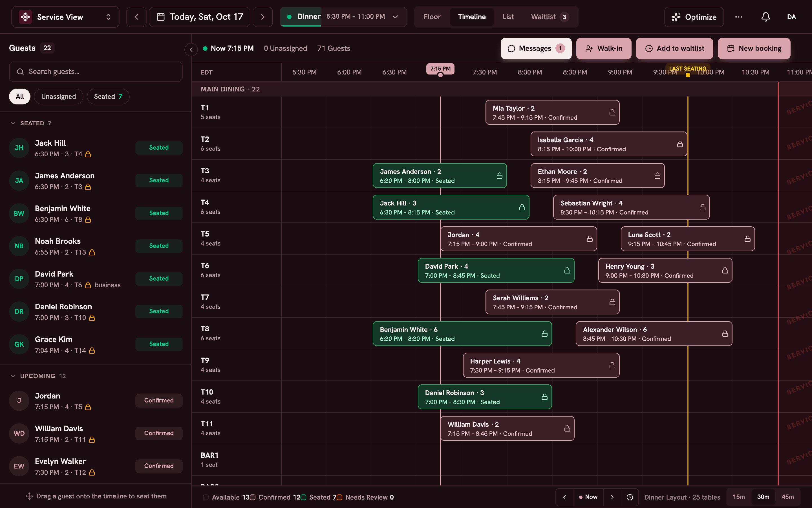Switch to the Floor tab
The image size is (812, 508).
pos(432,17)
